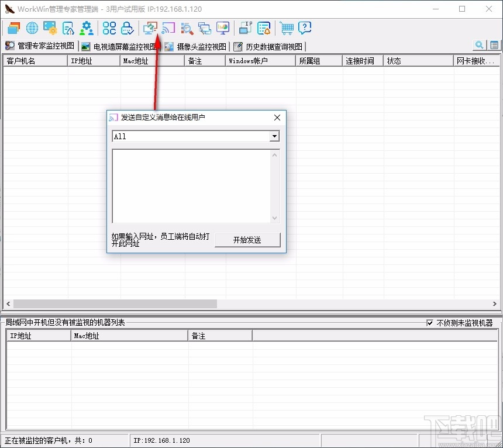Open the shopping cart purchase icon

287,27
